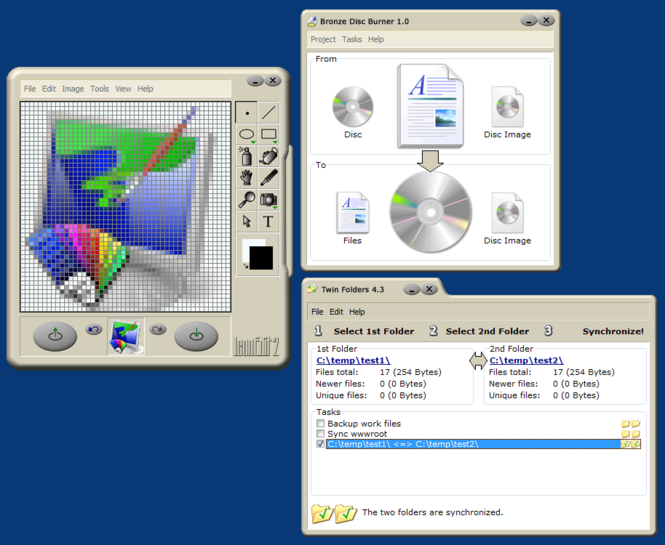665x545 pixels.
Task: Click the Synchronize! step button
Action: 613,331
